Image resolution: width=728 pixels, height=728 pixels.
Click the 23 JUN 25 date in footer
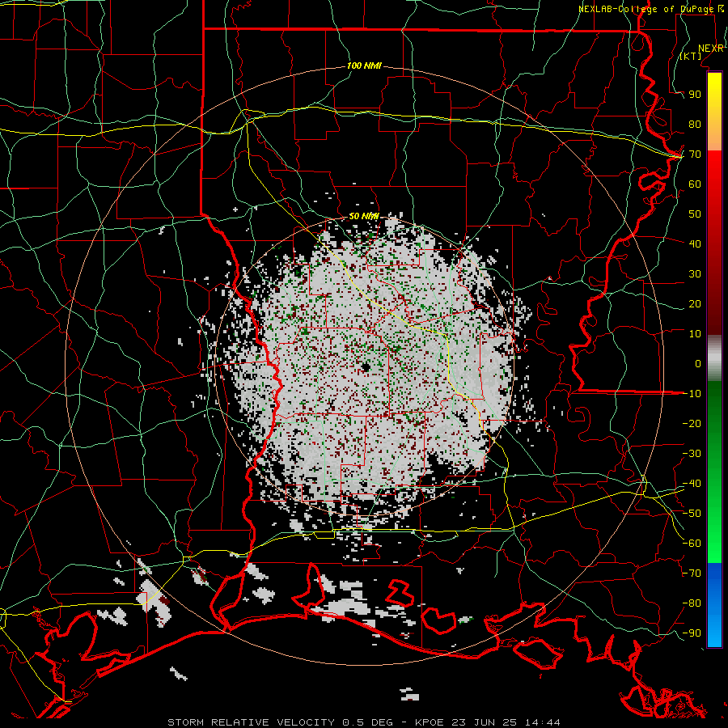485,722
